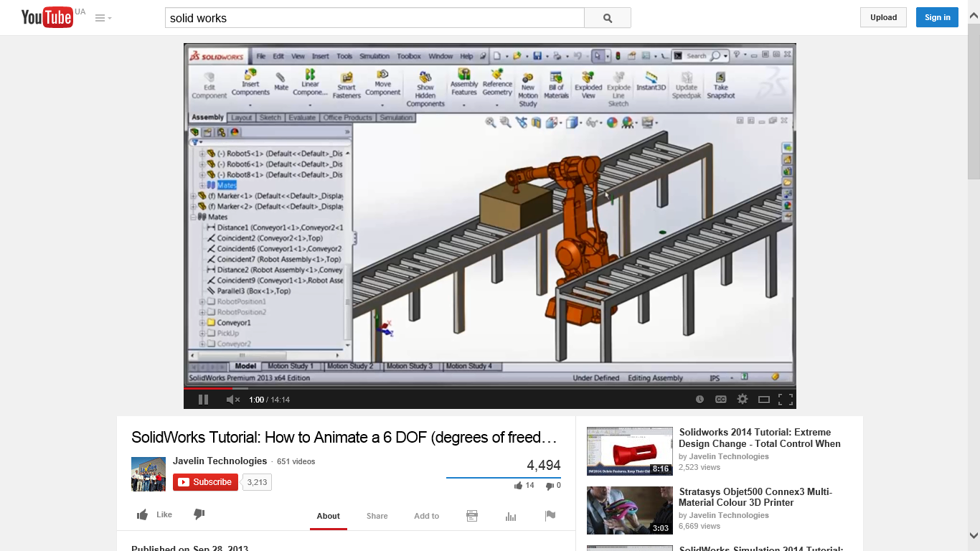Image resolution: width=980 pixels, height=551 pixels.
Task: Open the YouTube guide menu dropdown
Action: [x=103, y=18]
